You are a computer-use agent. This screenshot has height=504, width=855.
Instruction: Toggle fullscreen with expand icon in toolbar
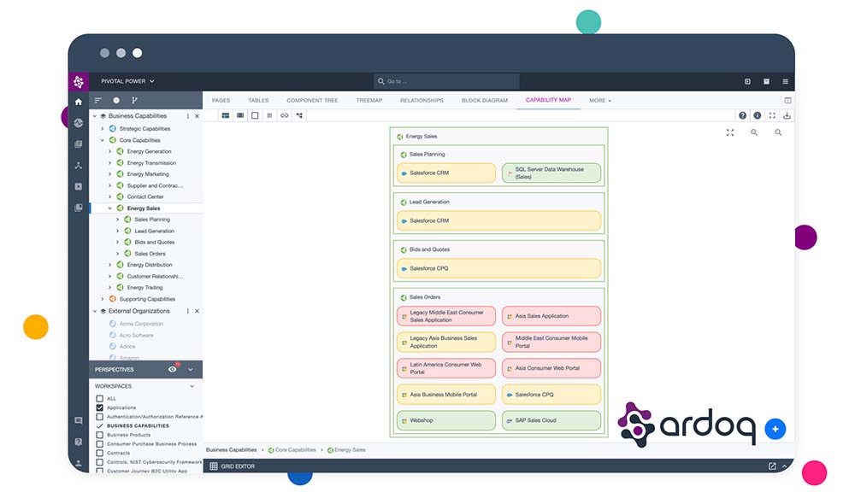[772, 115]
